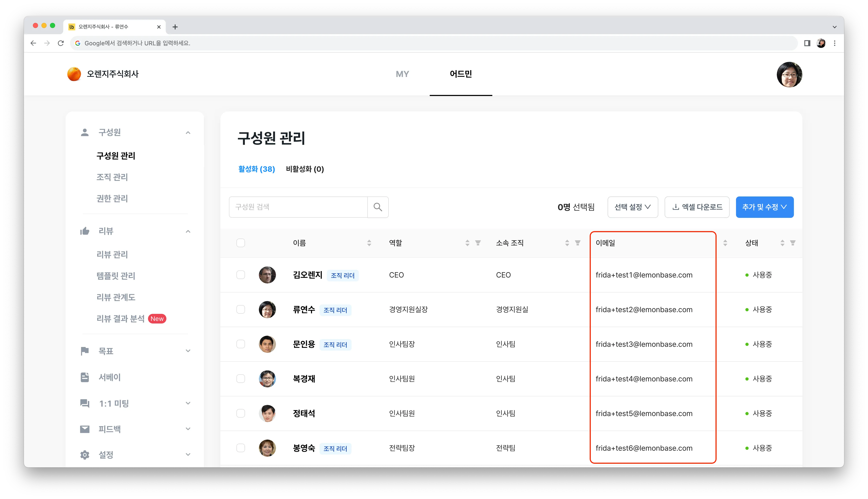Click the search magnifier icon
868x499 pixels.
[x=378, y=207]
